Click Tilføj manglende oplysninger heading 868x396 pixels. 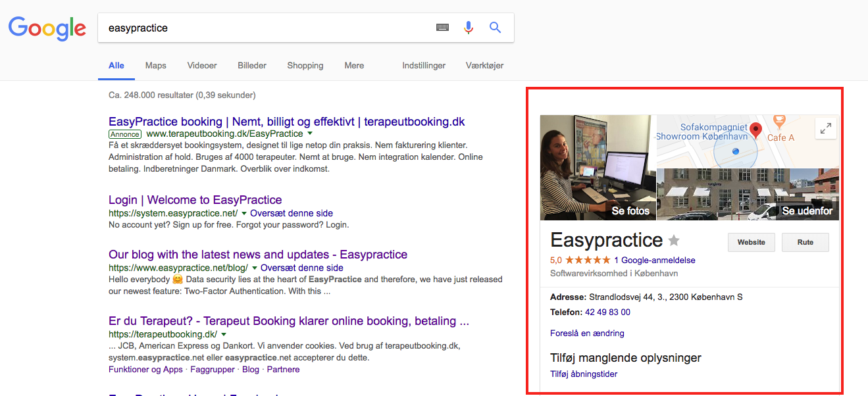pyautogui.click(x=626, y=358)
